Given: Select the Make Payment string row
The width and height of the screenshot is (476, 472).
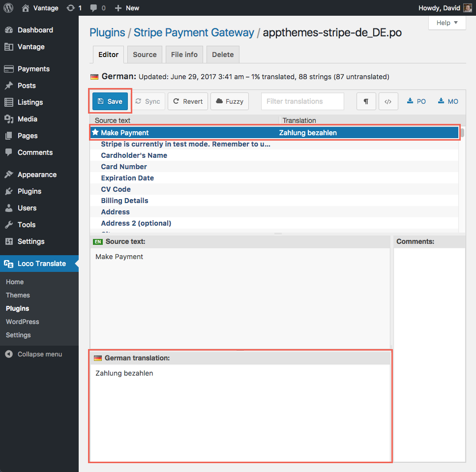Looking at the screenshot, I should (274, 133).
